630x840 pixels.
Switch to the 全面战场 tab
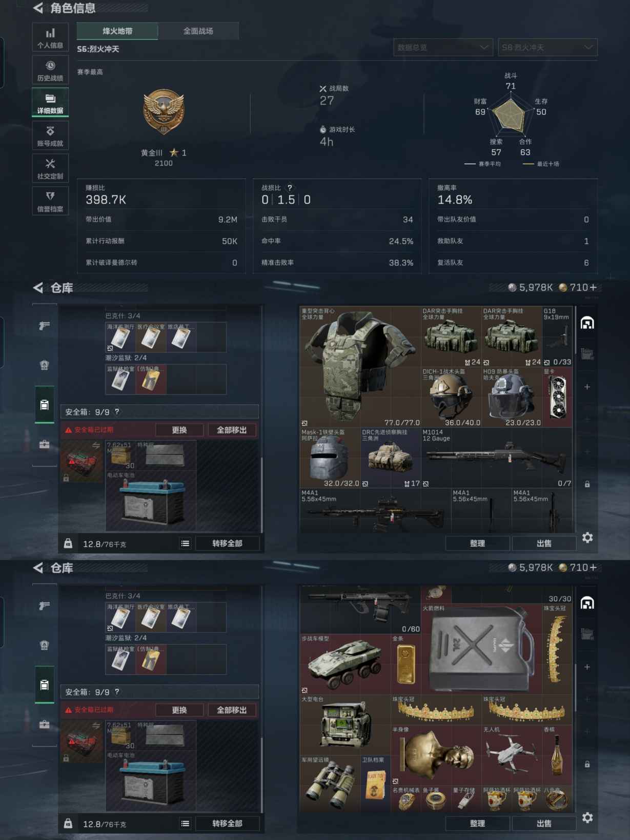[x=198, y=31]
